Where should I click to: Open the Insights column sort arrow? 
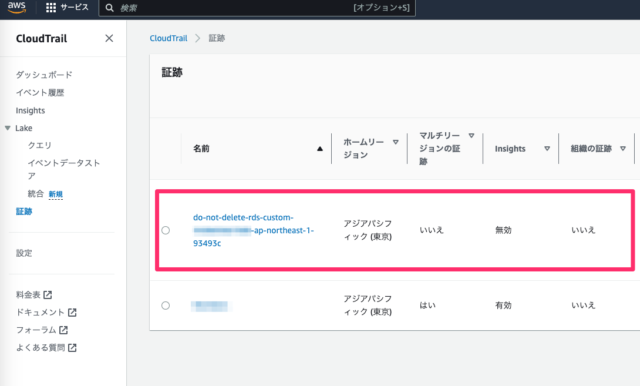[x=547, y=149]
